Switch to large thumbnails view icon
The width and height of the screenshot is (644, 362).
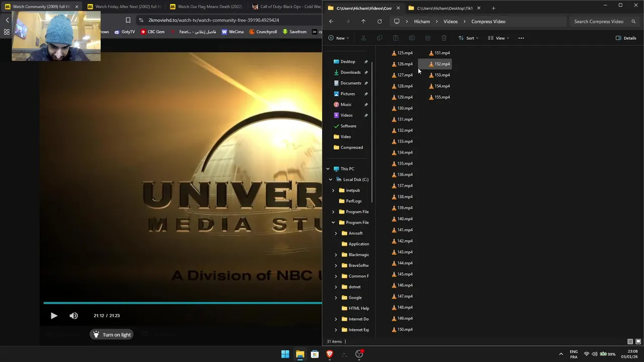coord(638,341)
